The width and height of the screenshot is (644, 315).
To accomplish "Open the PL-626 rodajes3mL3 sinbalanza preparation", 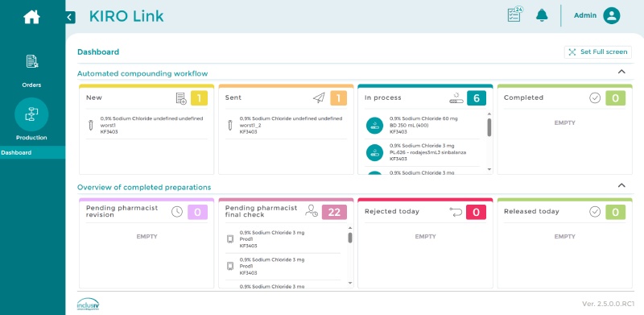I will pyautogui.click(x=422, y=152).
